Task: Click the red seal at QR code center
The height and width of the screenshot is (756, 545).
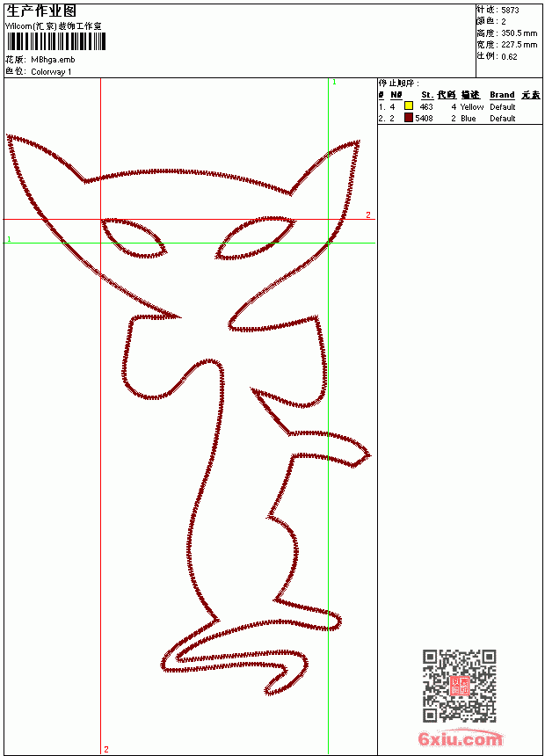Action: pyautogui.click(x=460, y=686)
